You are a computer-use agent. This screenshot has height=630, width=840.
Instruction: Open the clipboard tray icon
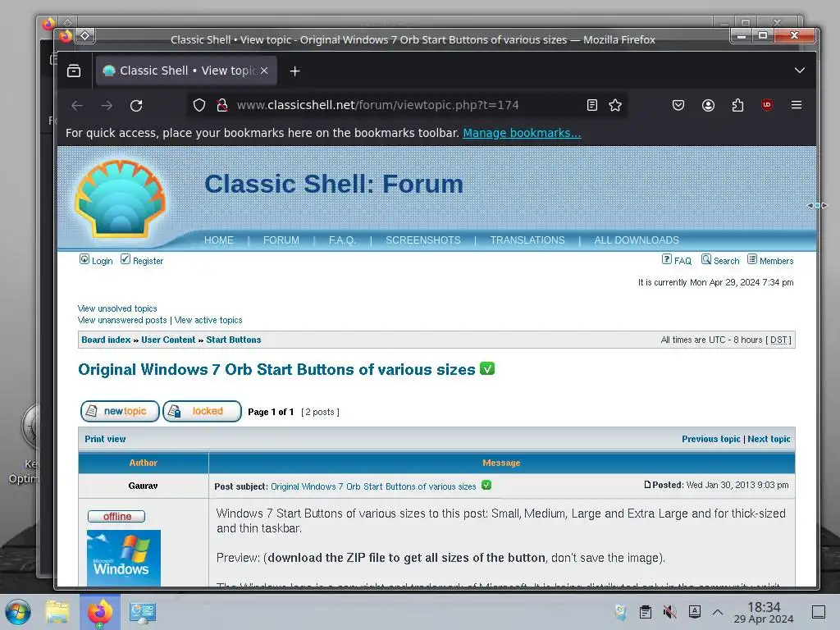(646, 612)
